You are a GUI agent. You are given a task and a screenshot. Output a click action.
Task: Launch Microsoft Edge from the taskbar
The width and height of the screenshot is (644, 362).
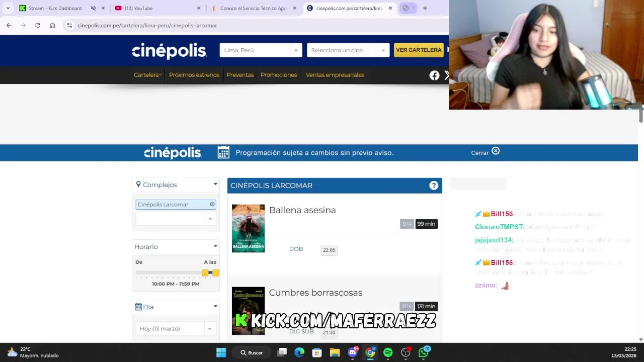pyautogui.click(x=299, y=352)
